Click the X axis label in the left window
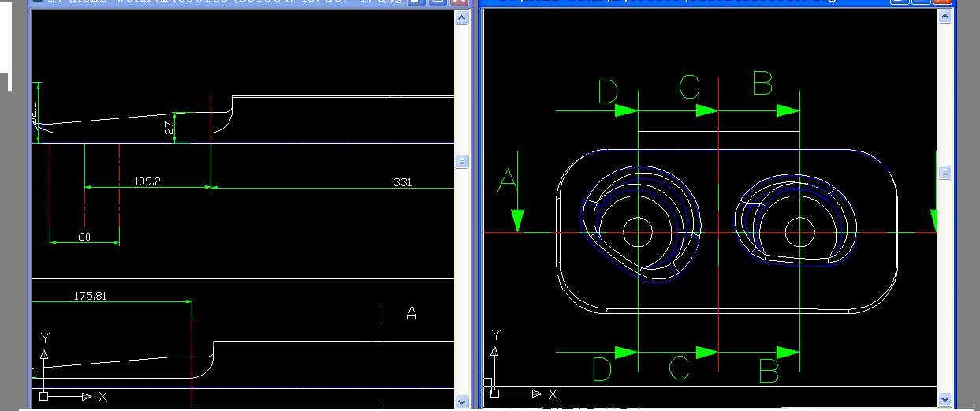The height and width of the screenshot is (411, 980). click(x=102, y=397)
